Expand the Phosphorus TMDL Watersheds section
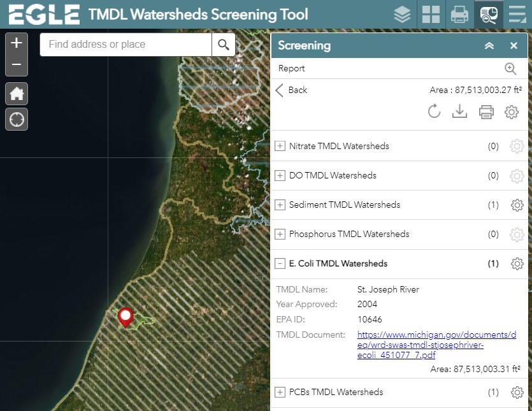 click(x=280, y=234)
